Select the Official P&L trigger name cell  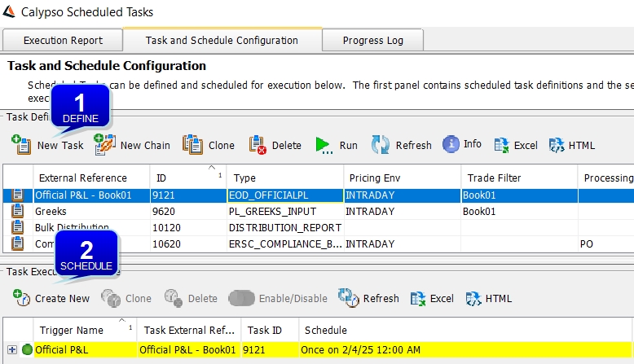coord(85,350)
